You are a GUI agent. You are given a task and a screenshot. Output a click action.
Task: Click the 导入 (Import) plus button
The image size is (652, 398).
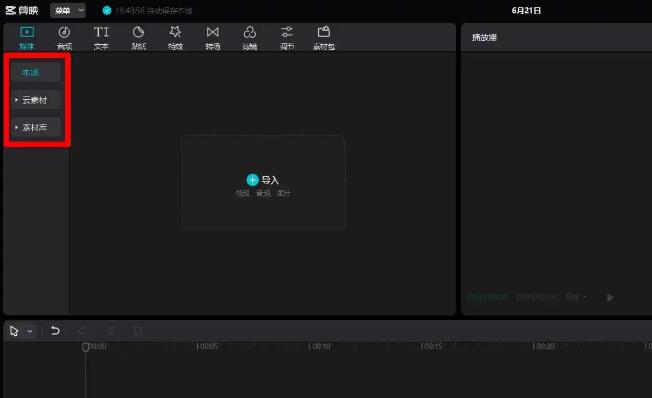[252, 180]
